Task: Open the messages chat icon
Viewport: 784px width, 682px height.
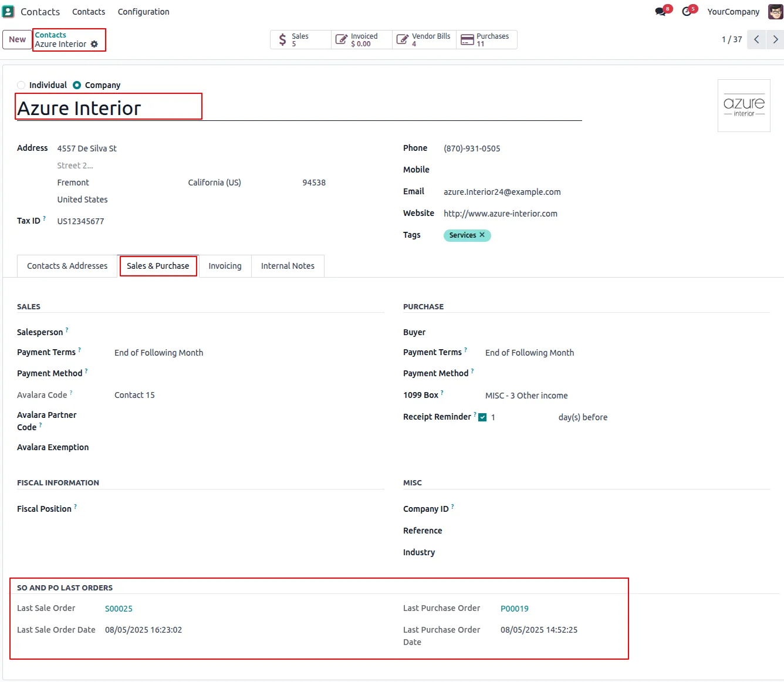Action: (x=661, y=12)
